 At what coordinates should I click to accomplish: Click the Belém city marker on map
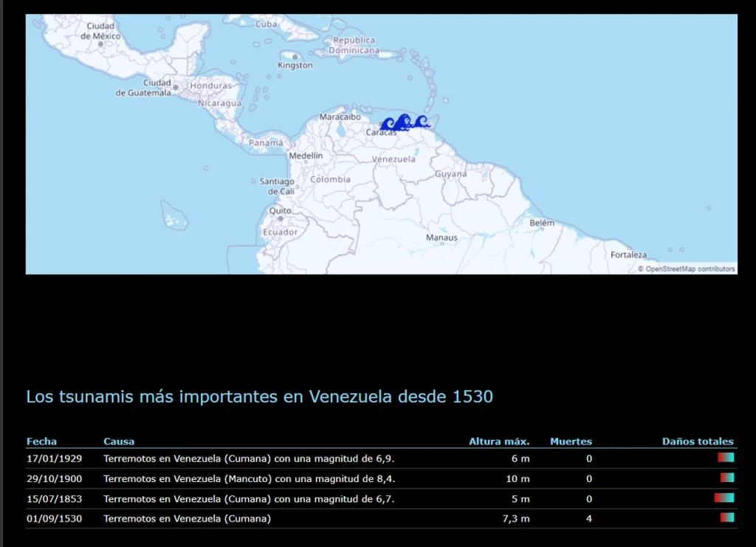[542, 231]
